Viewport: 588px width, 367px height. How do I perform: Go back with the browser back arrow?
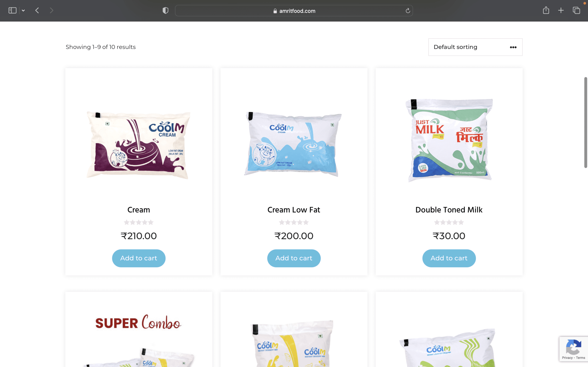[37, 11]
